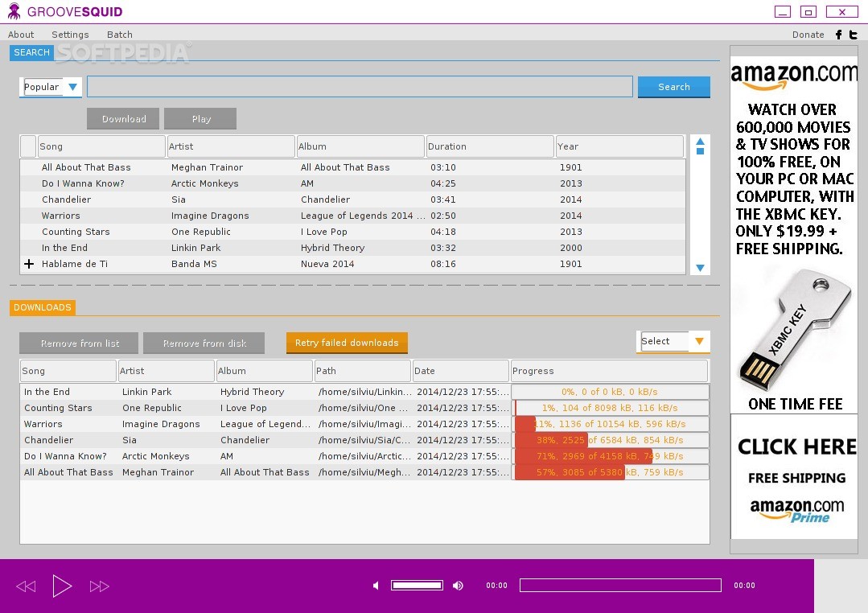Click the Twitter bird icon
The width and height of the screenshot is (868, 613).
click(x=853, y=35)
